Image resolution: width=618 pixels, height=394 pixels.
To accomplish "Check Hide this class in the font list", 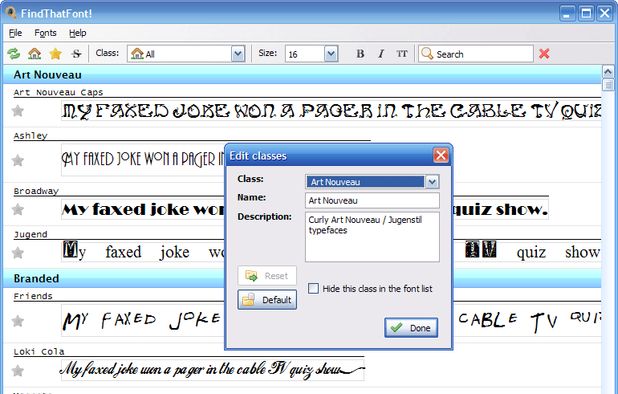I will (313, 288).
